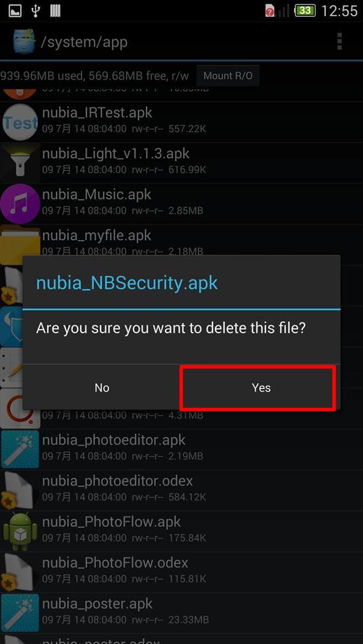Tap the nubia_Light flashlight icon
The width and height of the screenshot is (363, 644).
(x=20, y=163)
